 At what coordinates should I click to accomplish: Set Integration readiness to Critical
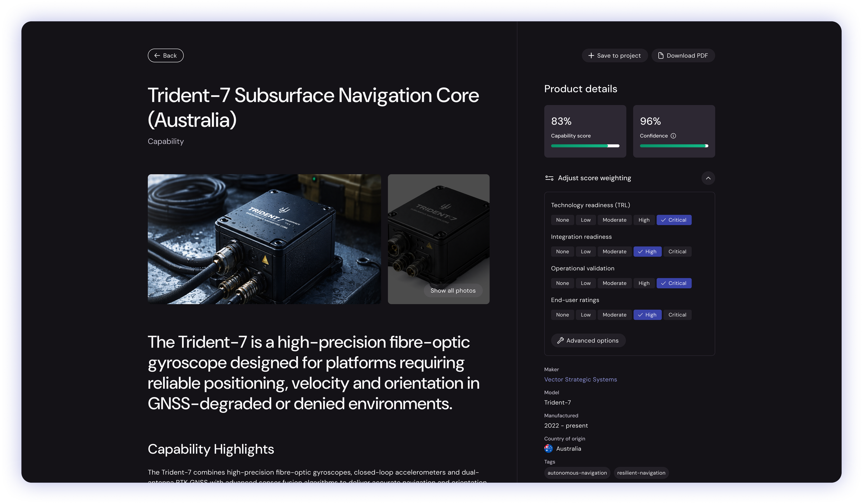click(x=677, y=252)
